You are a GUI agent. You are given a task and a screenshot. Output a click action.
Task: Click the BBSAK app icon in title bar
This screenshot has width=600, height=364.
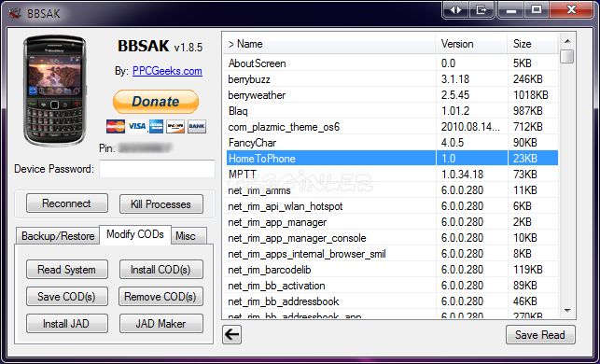[15, 13]
